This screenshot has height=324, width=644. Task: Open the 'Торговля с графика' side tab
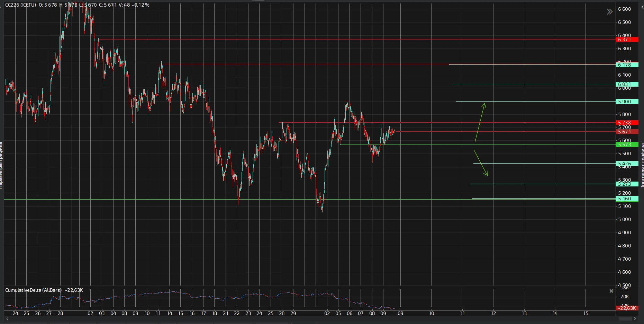click(x=642, y=166)
